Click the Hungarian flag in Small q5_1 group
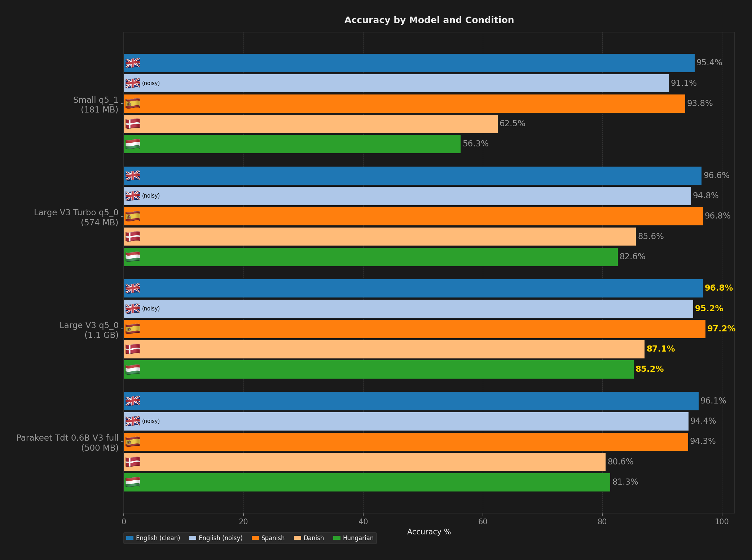The width and height of the screenshot is (752, 560). [x=133, y=144]
